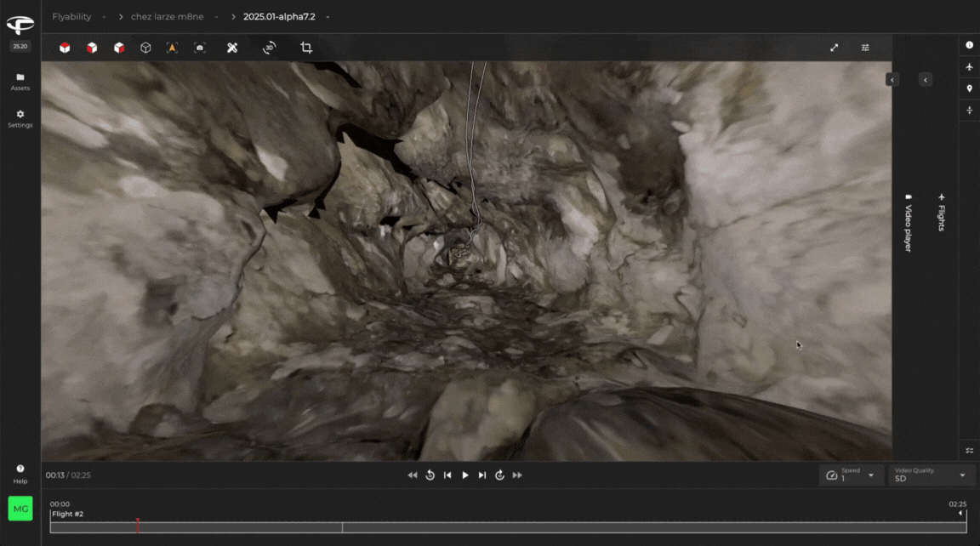Open Assets in the left sidebar
Screen dimensions: 980x546
coord(20,82)
